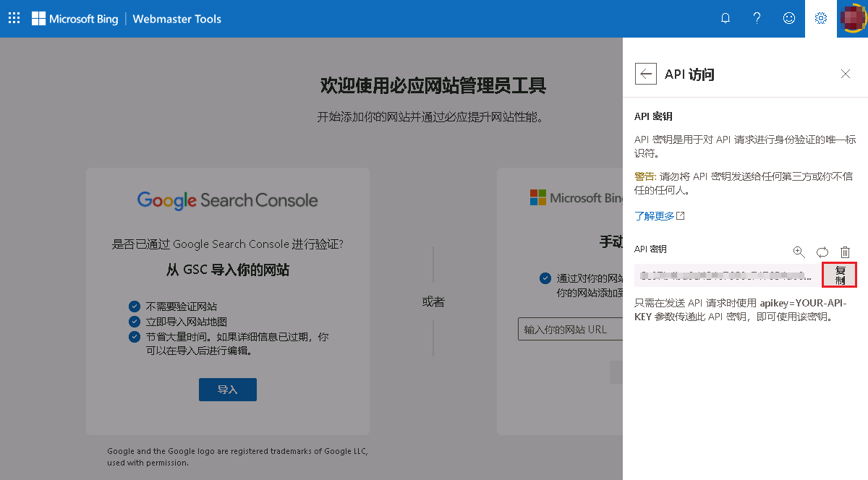View API key with magnifier icon
The image size is (868, 480).
pos(799,252)
